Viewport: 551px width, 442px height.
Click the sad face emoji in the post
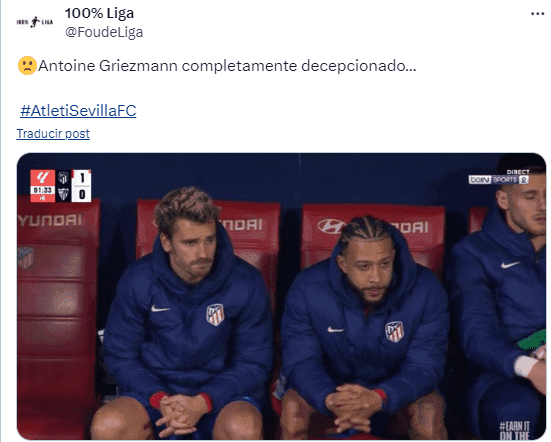[x=27, y=66]
